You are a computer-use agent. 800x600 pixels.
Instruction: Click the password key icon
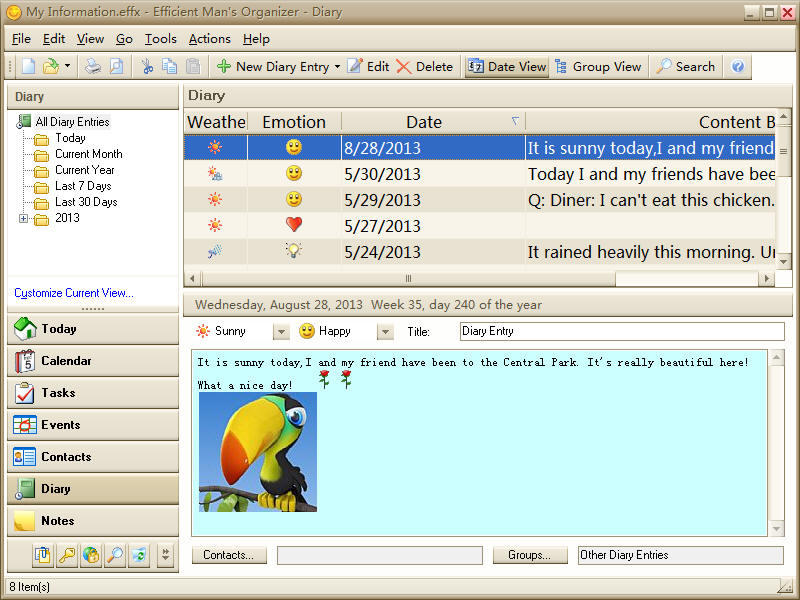point(67,555)
